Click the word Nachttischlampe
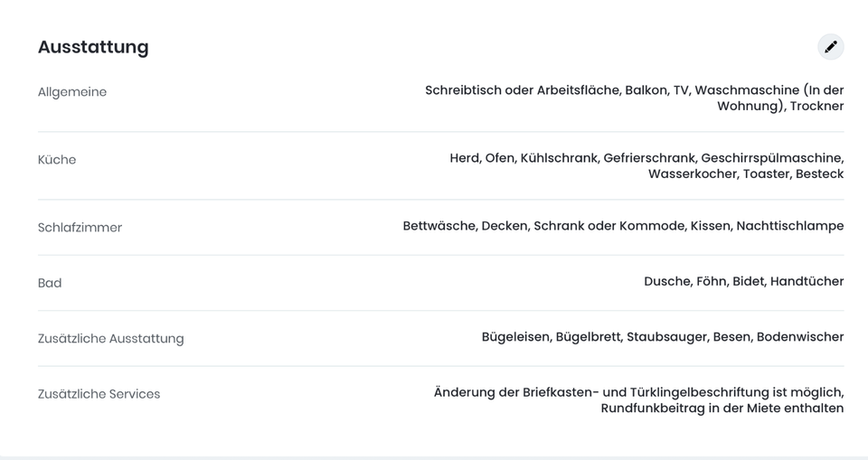Image resolution: width=868 pixels, height=460 pixels. (790, 226)
